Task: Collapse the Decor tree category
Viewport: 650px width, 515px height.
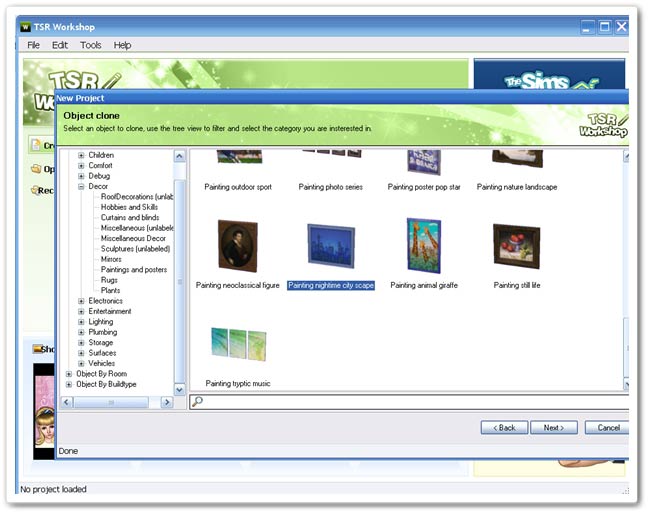Action: 80,187
